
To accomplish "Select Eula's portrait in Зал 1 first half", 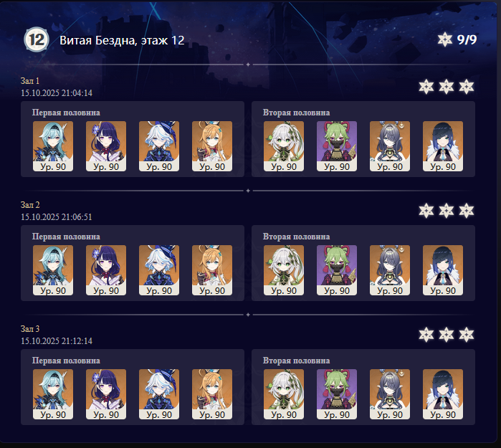I will (53, 146).
